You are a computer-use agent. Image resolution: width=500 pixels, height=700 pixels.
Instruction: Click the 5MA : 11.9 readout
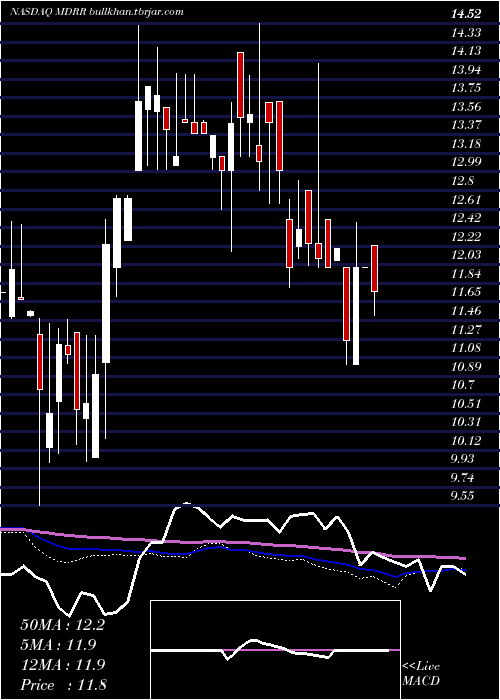[x=58, y=645]
